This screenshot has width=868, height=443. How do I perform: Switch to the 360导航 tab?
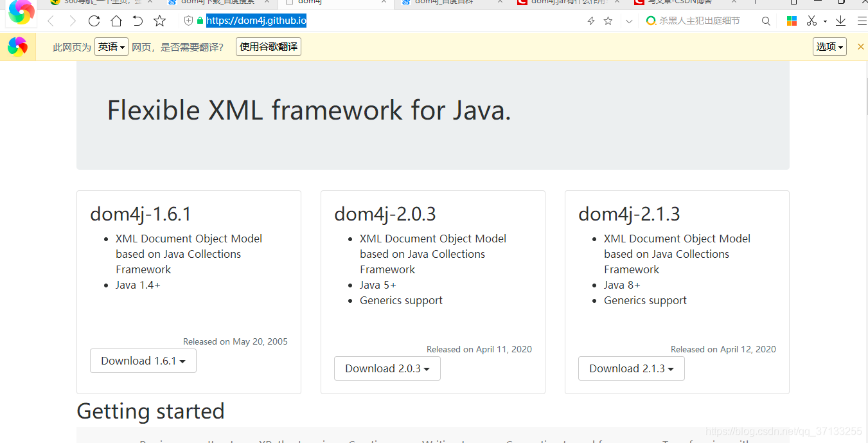102,3
